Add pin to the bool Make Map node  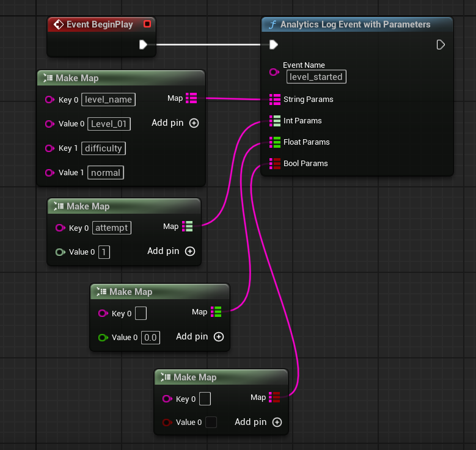(277, 422)
